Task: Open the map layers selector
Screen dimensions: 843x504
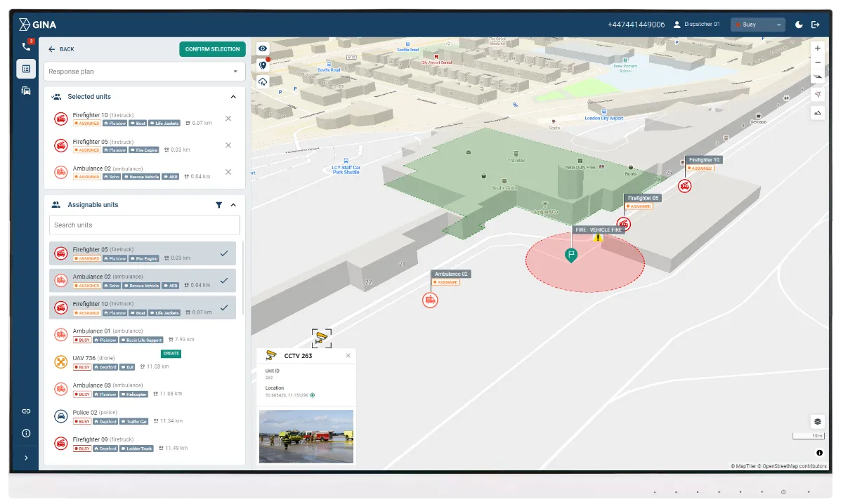Action: coord(816,421)
